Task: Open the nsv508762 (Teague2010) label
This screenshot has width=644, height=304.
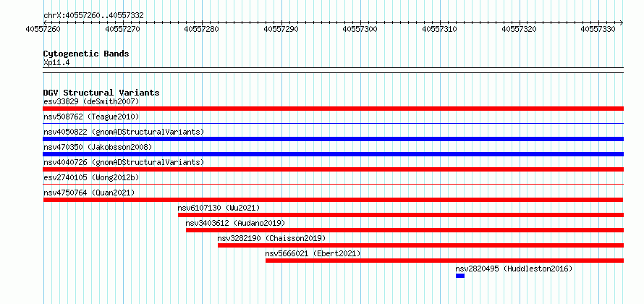Action: 91,117
